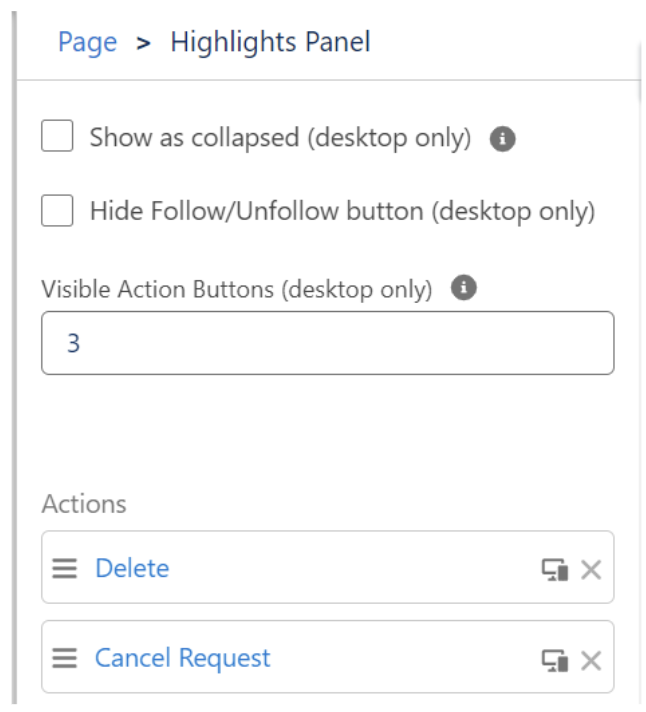Image resolution: width=646 pixels, height=712 pixels.
Task: Click the Hide Follow/Unfollow button label
Action: (343, 212)
